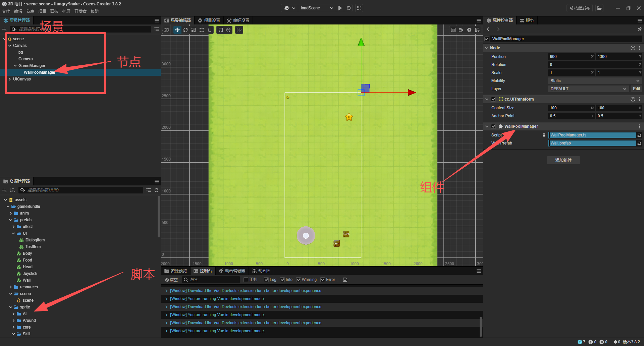The height and width of the screenshot is (346, 644).
Task: Click the 添加组件 button
Action: coord(563,160)
